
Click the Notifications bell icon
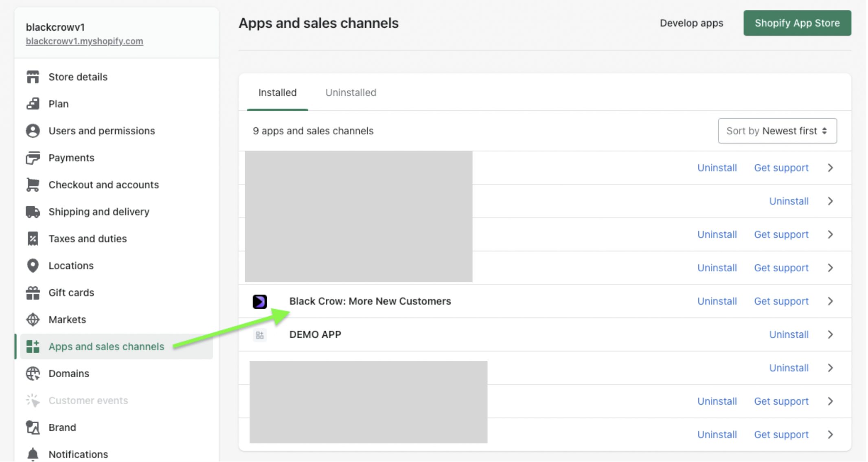pos(33,454)
